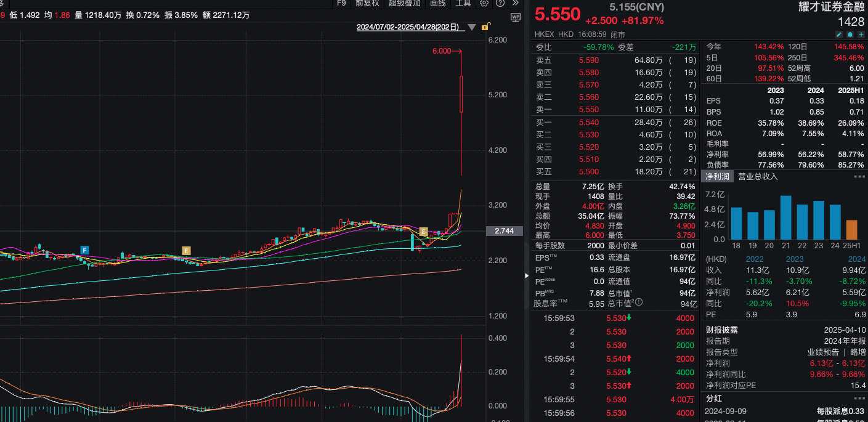Open the 工具 tools menu

(463, 3)
